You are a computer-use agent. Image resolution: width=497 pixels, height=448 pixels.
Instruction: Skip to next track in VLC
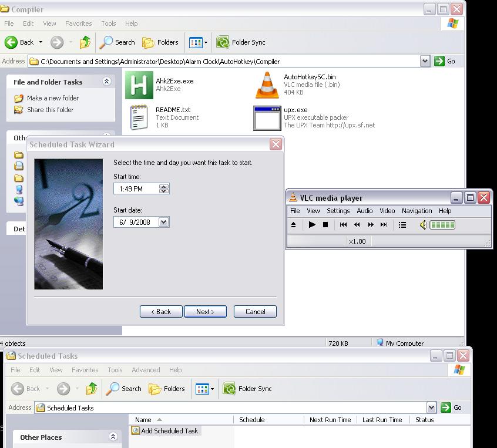384,225
